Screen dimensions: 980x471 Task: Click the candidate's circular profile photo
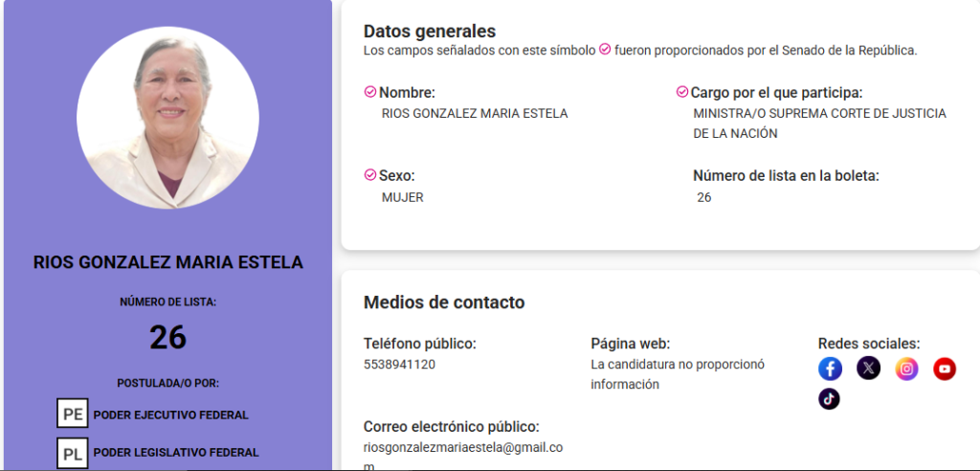pos(168,118)
